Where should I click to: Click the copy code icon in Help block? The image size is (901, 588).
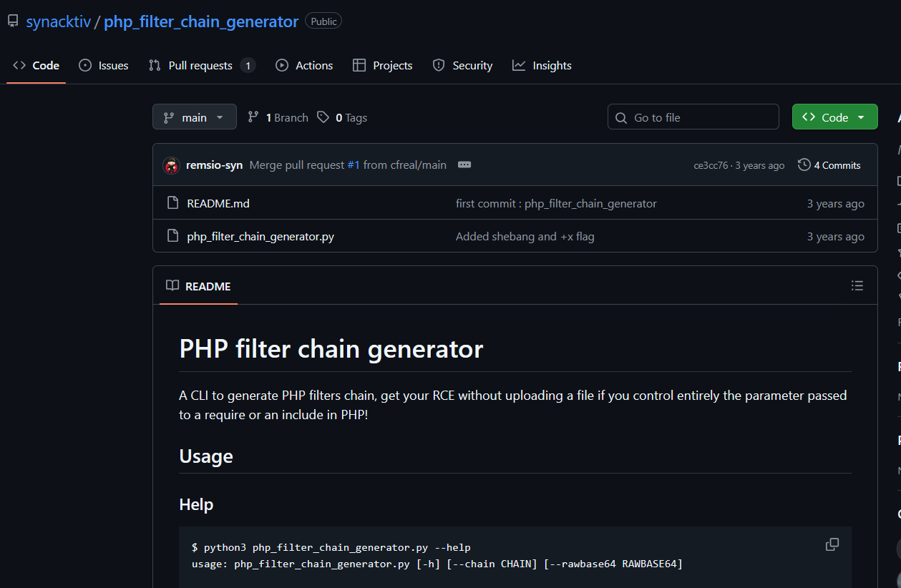click(x=832, y=544)
